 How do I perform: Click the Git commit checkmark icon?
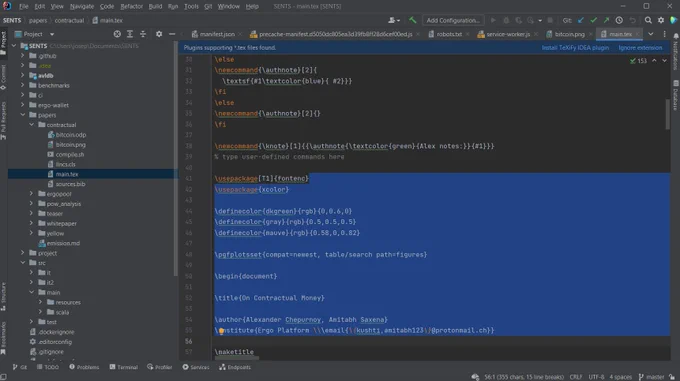coord(593,20)
